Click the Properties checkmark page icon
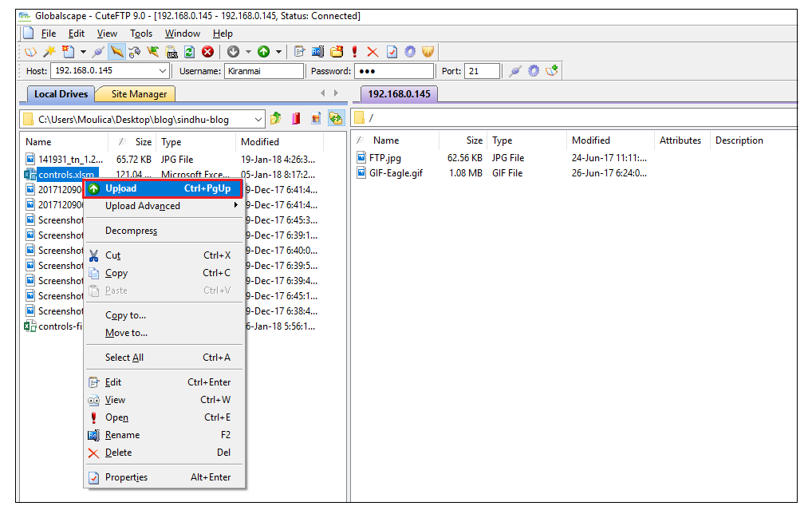 tap(392, 52)
